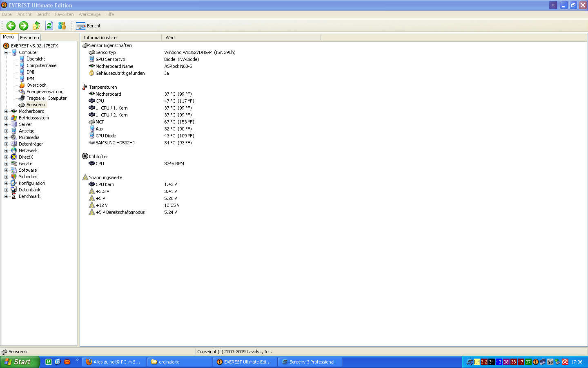The image size is (588, 368).
Task: Click the Sensor Eigenschaften chip icon
Action: tap(85, 45)
